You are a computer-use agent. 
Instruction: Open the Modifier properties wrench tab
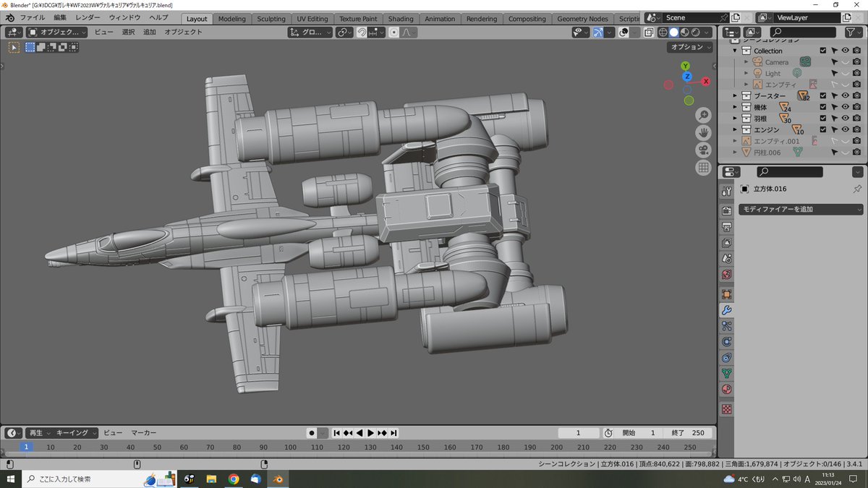tap(727, 310)
